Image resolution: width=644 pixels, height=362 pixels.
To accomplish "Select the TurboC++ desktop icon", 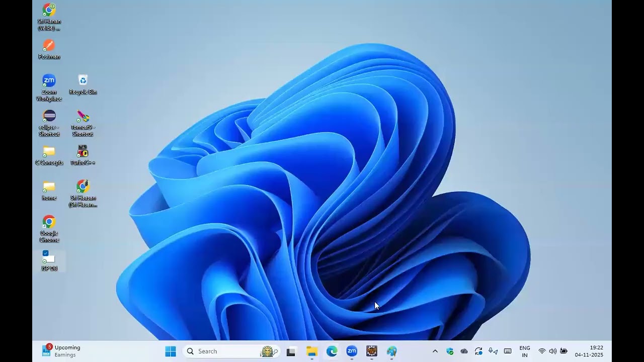I will coord(83,155).
